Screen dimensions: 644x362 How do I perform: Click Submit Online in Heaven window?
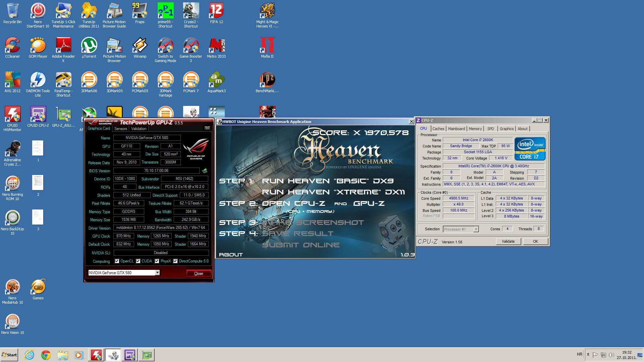[x=301, y=245]
